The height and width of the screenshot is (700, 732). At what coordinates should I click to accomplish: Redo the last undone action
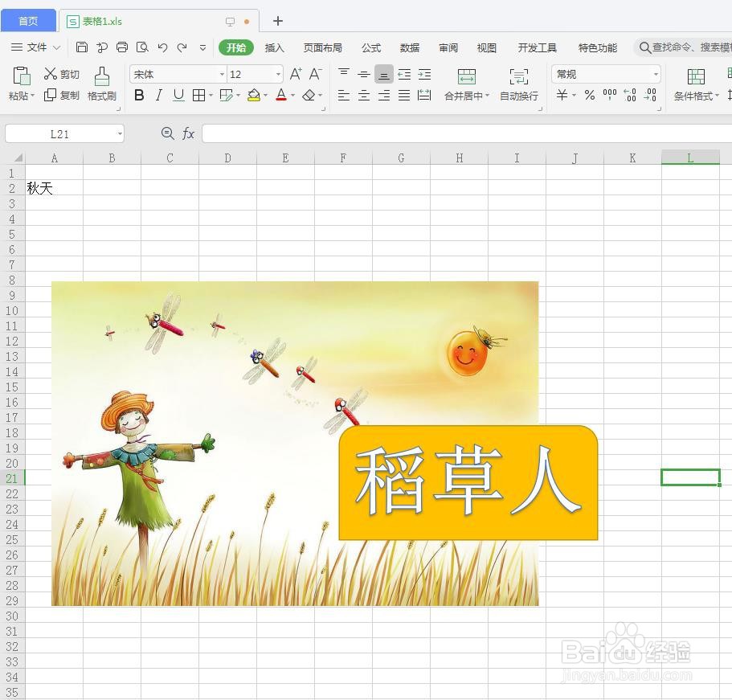pyautogui.click(x=182, y=47)
